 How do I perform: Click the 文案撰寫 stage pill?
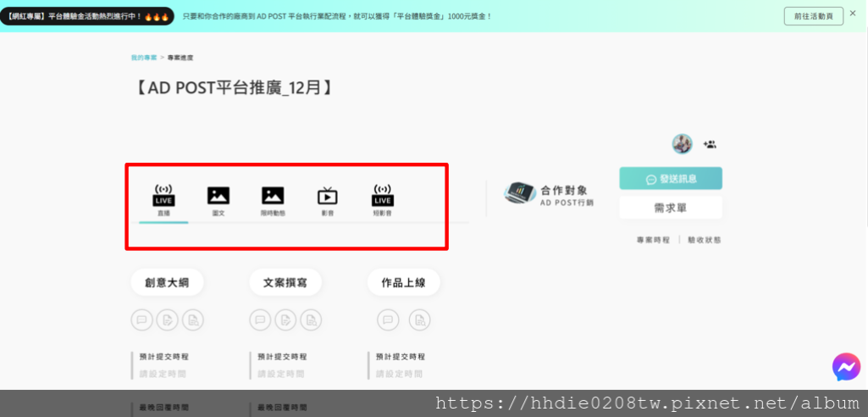click(285, 283)
